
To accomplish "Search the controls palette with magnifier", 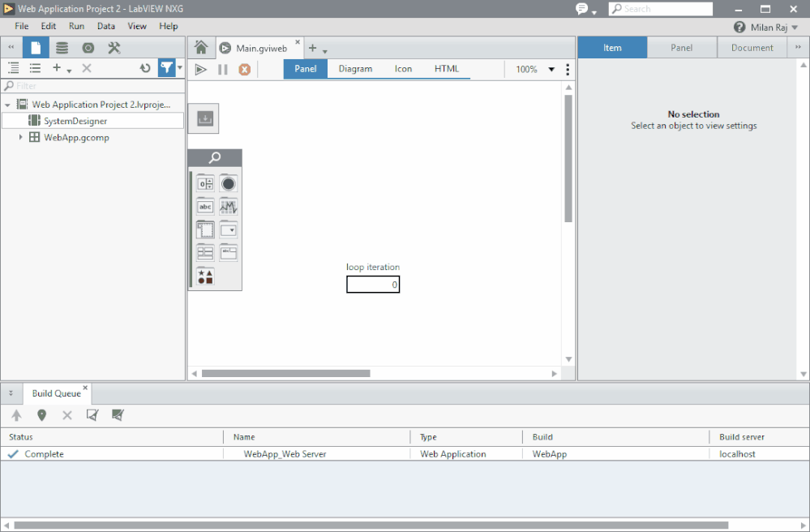I will (215, 157).
